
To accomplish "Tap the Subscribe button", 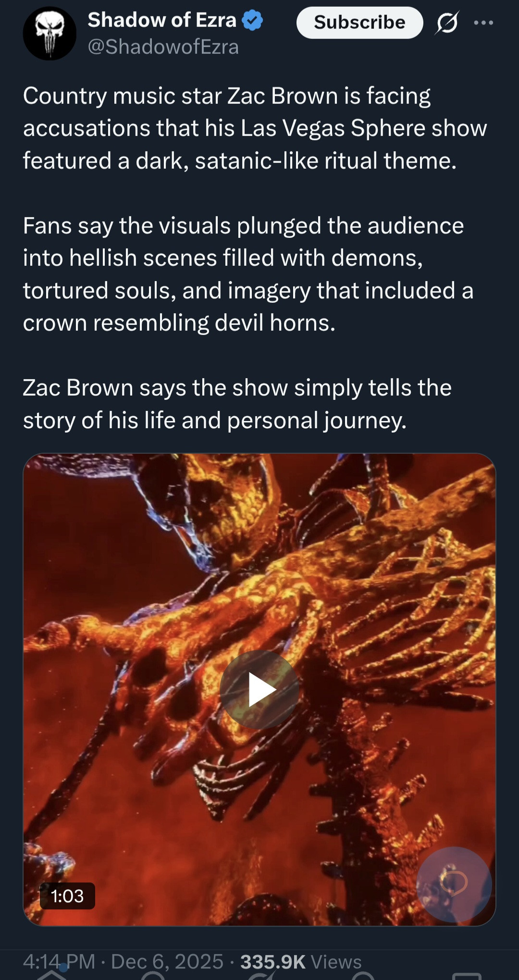I will (359, 23).
